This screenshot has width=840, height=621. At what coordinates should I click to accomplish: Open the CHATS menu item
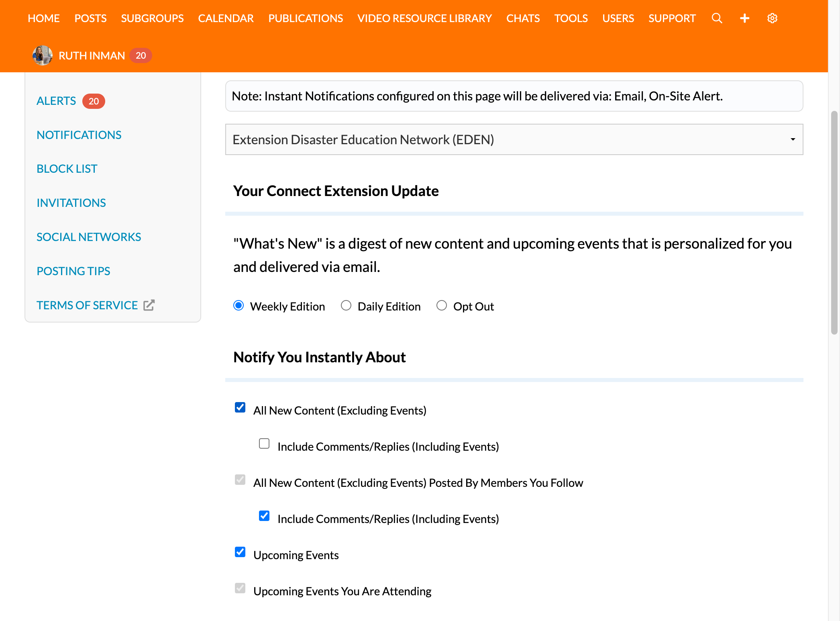click(523, 18)
